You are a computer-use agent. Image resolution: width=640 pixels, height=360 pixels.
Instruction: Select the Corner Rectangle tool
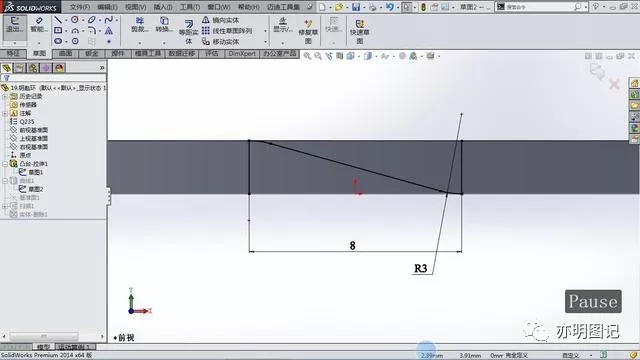click(x=58, y=30)
